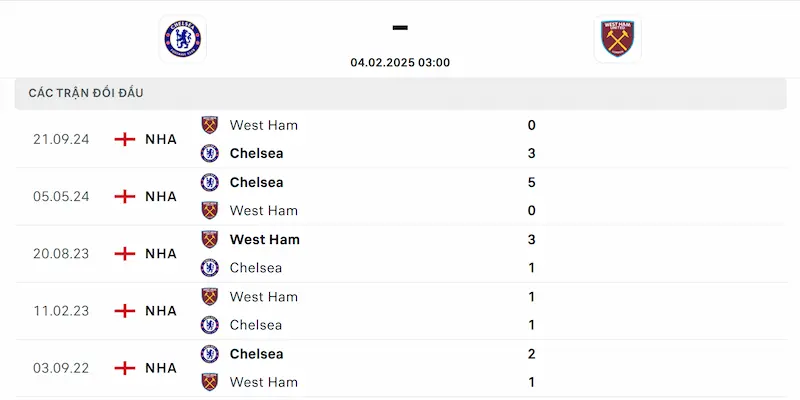Click West Ham badge in 20.08.23 match

pos(210,239)
